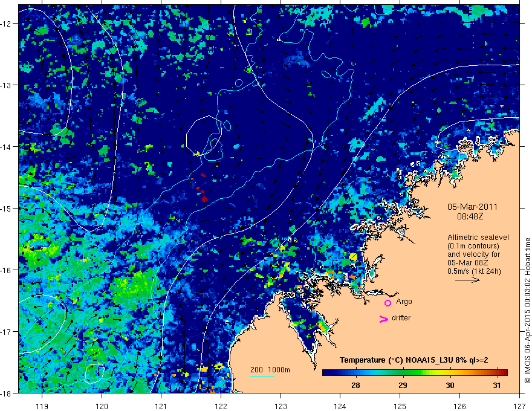Screen dimensions: 532x411
Task: Click the '123' longitude axis label
Action: (281, 406)
